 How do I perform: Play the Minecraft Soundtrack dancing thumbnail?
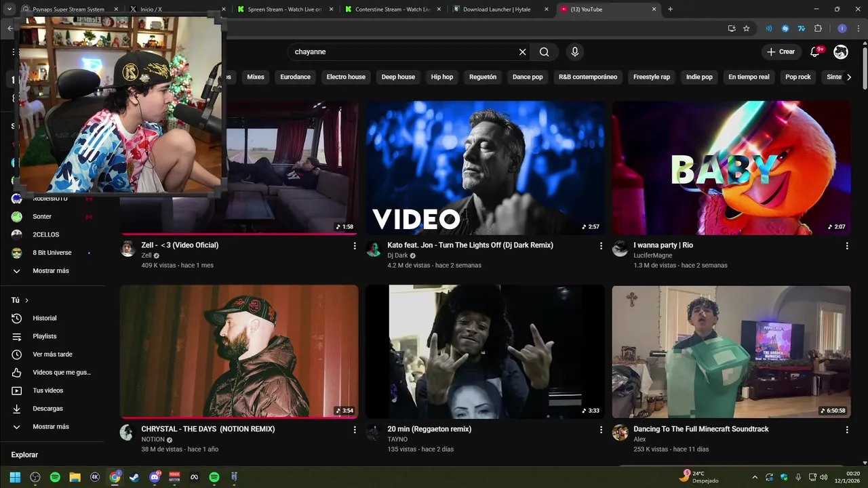731,352
